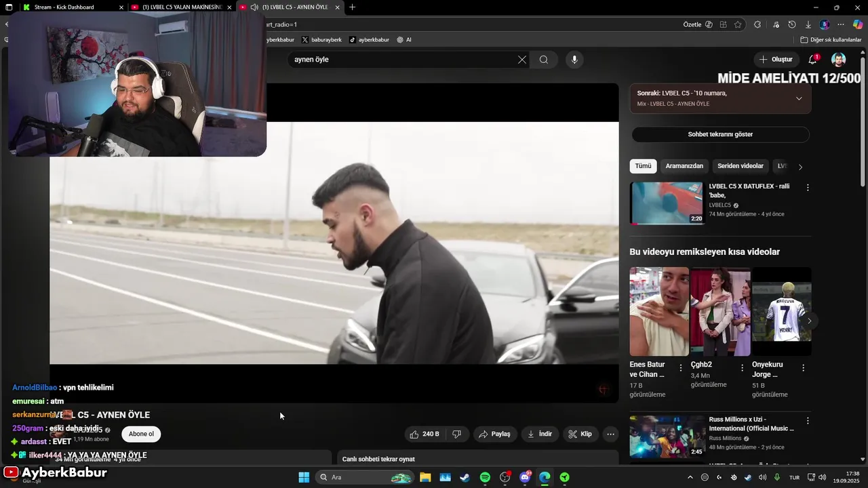This screenshot has height=488, width=868.
Task: Subscribe with the Abone ol button
Action: [x=141, y=434]
